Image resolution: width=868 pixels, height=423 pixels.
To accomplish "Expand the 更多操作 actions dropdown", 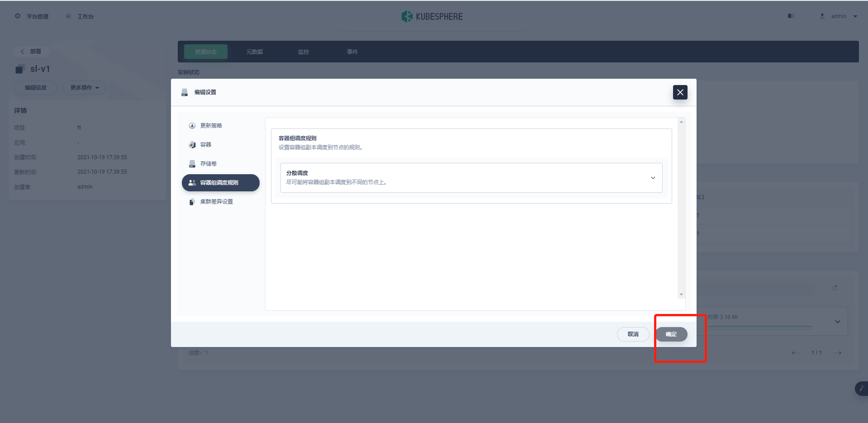I will pos(84,87).
